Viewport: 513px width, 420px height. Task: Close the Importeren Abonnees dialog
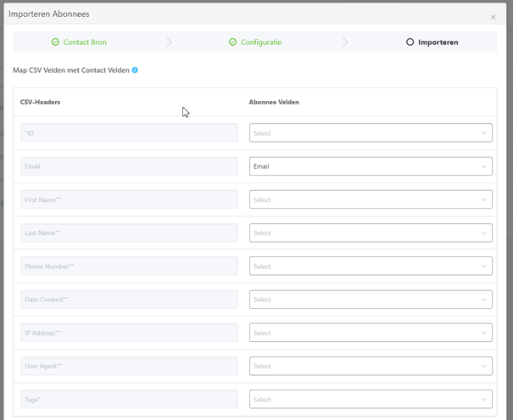coord(493,17)
